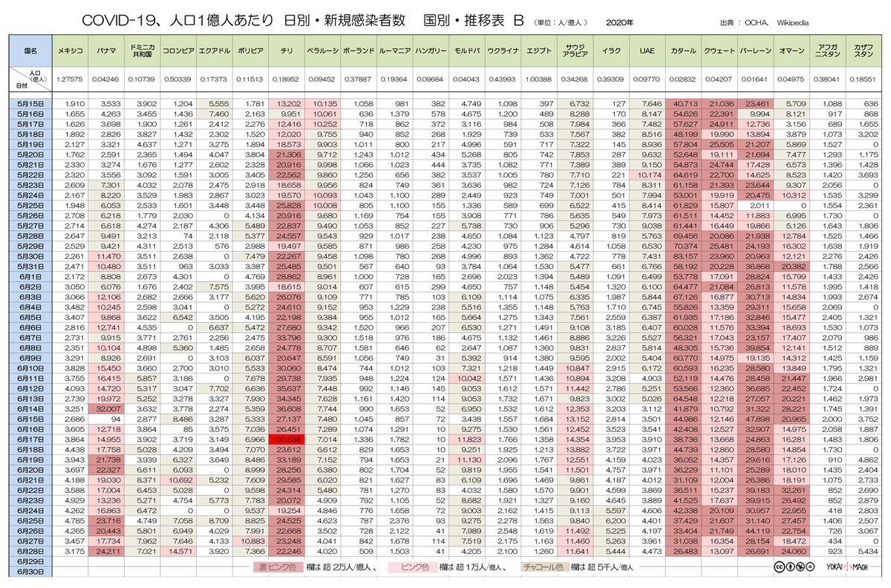Click the 単位:人/億人 unit note
The width and height of the screenshot is (891, 588).
tap(560, 24)
